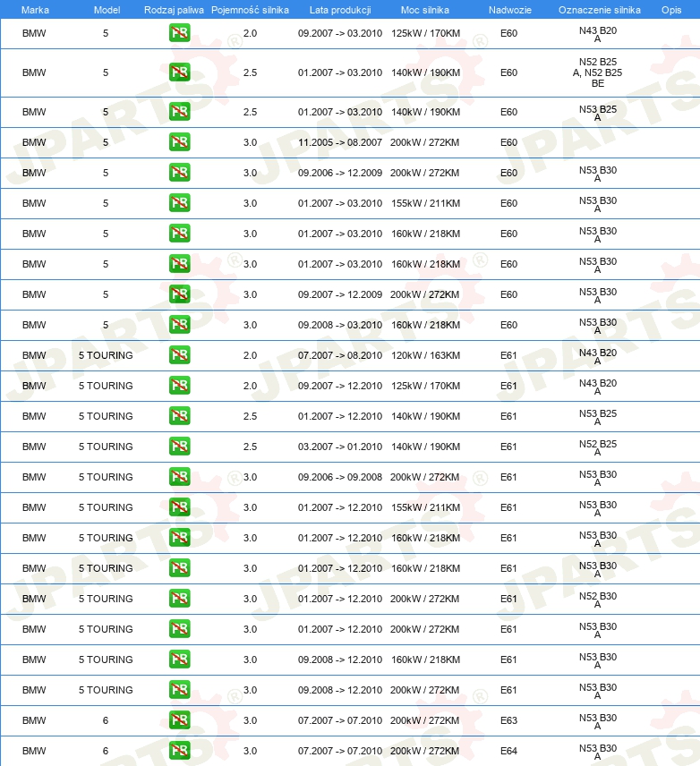Click fuel icon in 120kW / 163KM Touring row
The height and width of the screenshot is (766, 700).
179,354
